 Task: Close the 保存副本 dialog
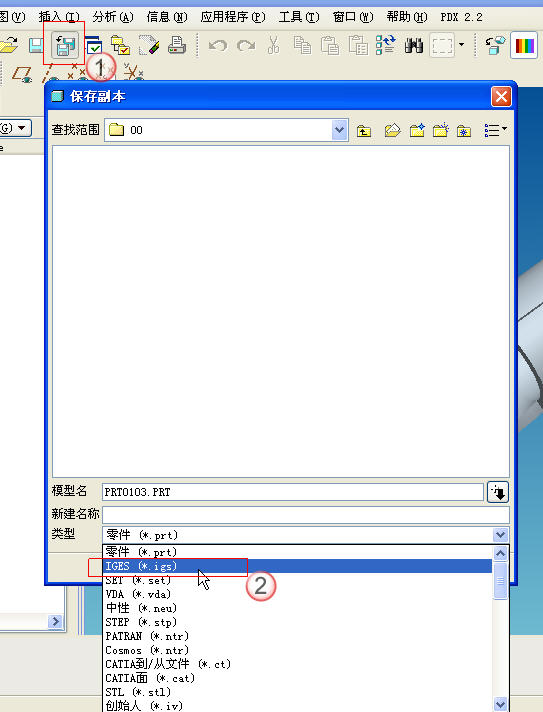501,97
